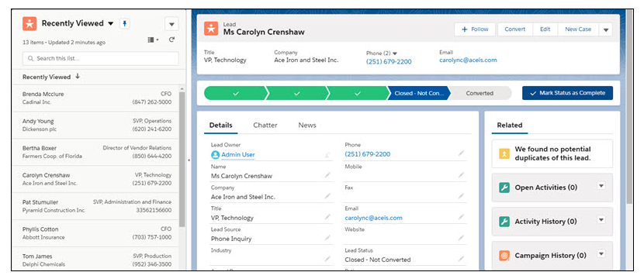Refresh the leads list view

point(171,40)
